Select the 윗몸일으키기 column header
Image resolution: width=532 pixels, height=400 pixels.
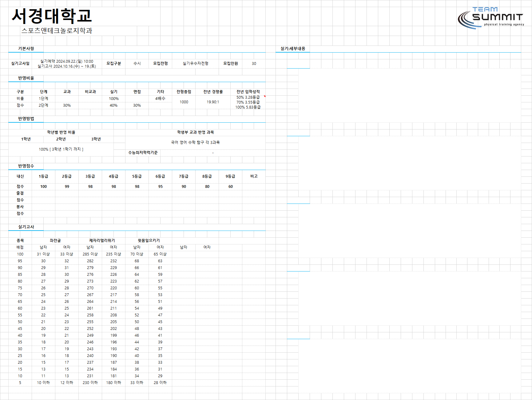149,240
